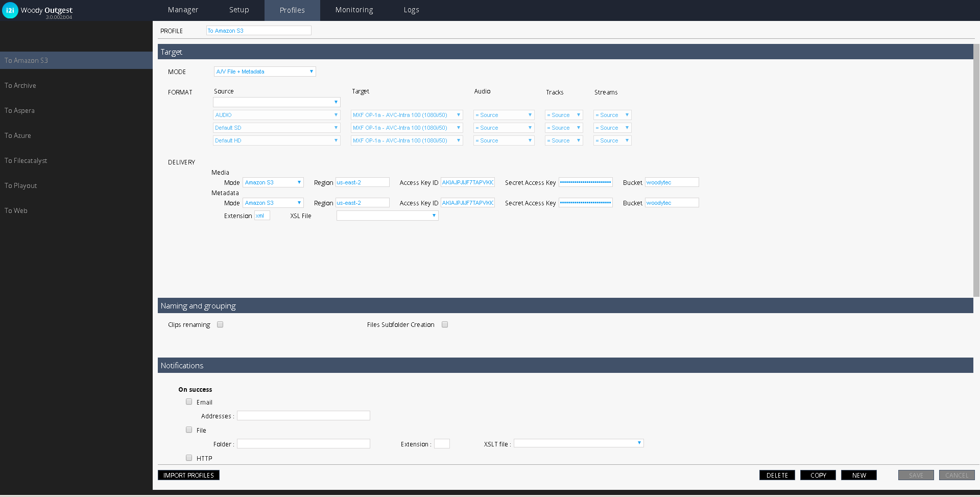Edit the Metadata Secret Access Key field
Image resolution: width=980 pixels, height=497 pixels.
[586, 203]
